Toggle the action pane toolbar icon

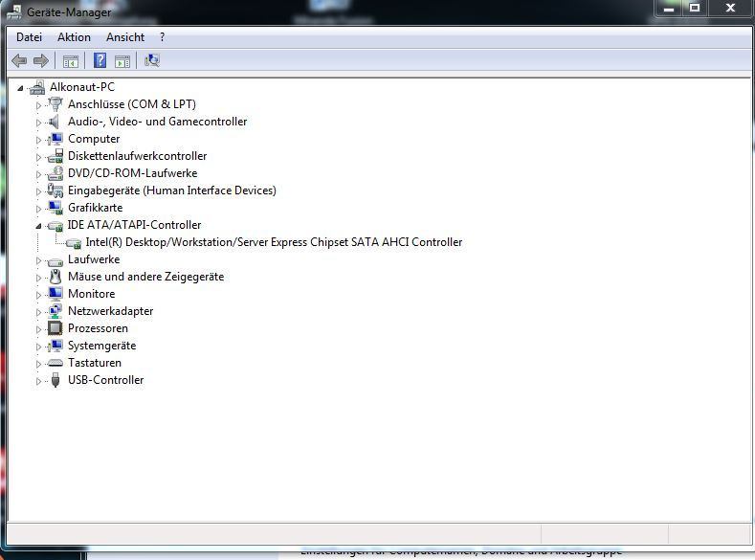(122, 61)
